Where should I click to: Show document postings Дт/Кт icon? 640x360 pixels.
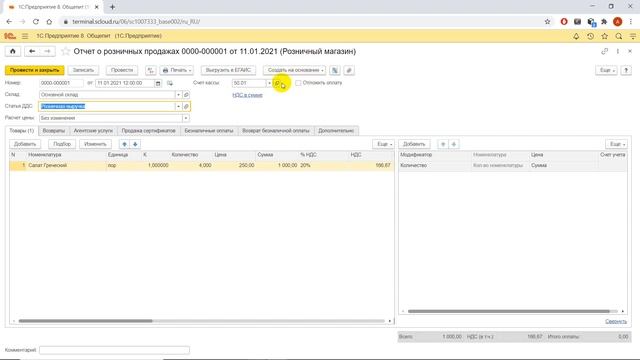tap(151, 70)
